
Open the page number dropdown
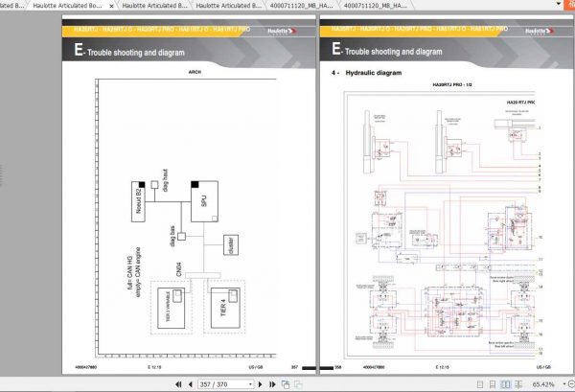pos(250,384)
